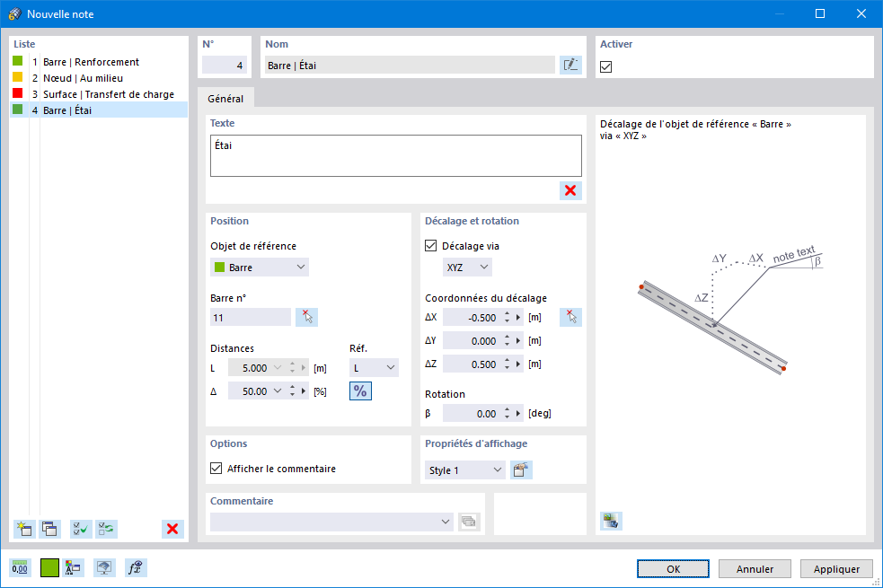Clear the Texte field with the red X
883x588 pixels.
pos(570,190)
